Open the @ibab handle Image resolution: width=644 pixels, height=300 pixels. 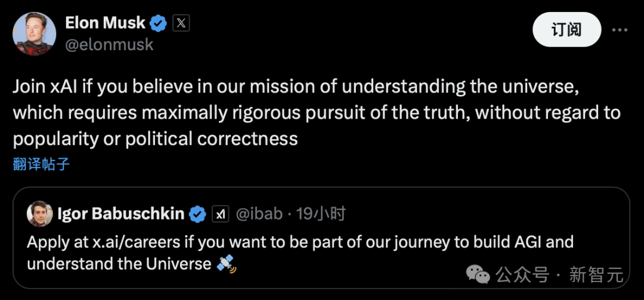click(259, 214)
